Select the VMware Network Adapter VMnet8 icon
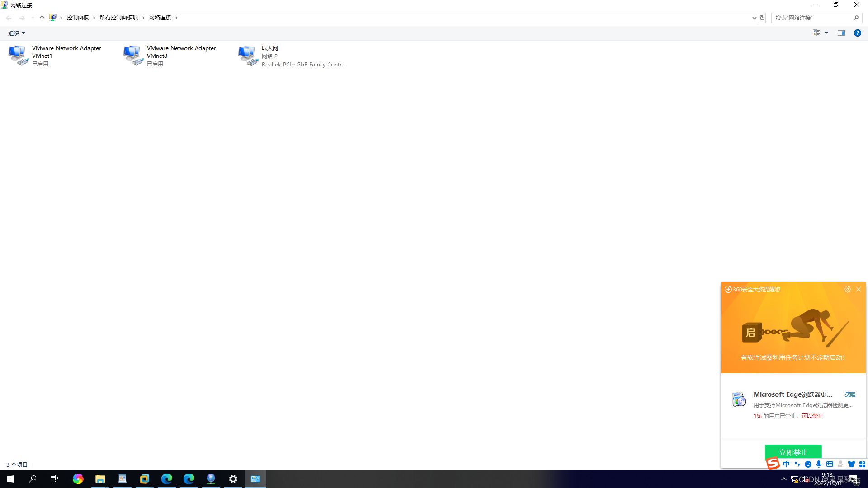The height and width of the screenshot is (488, 868). click(x=133, y=56)
